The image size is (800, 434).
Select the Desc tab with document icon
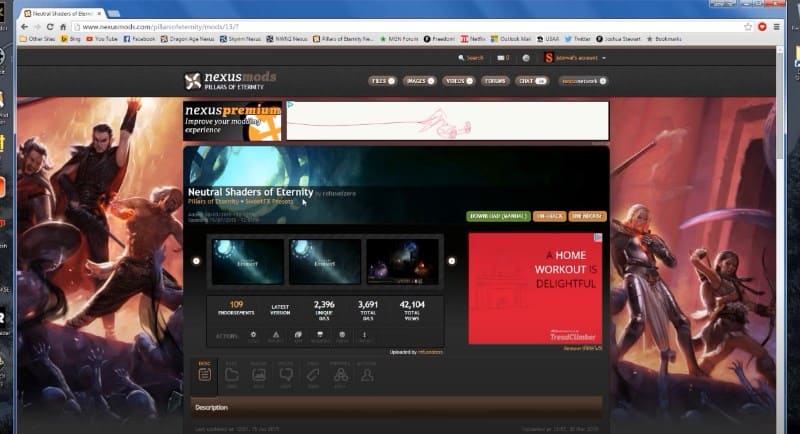tap(205, 375)
